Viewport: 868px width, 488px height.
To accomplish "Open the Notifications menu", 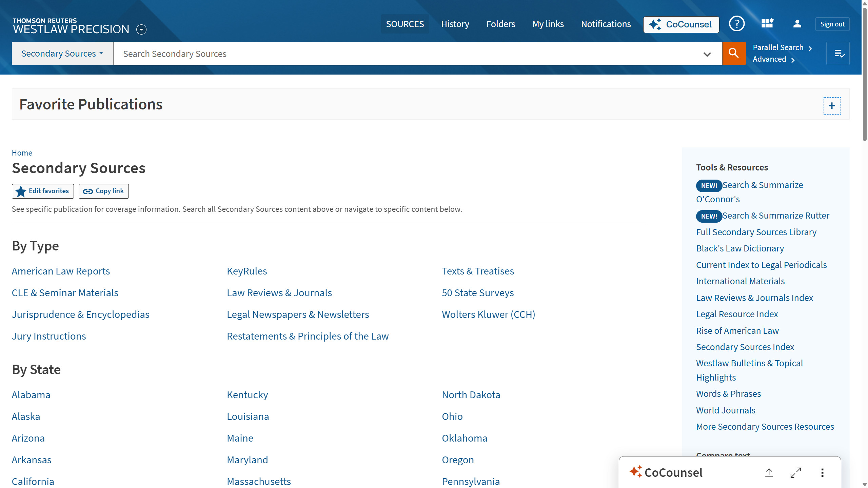I will pyautogui.click(x=606, y=24).
